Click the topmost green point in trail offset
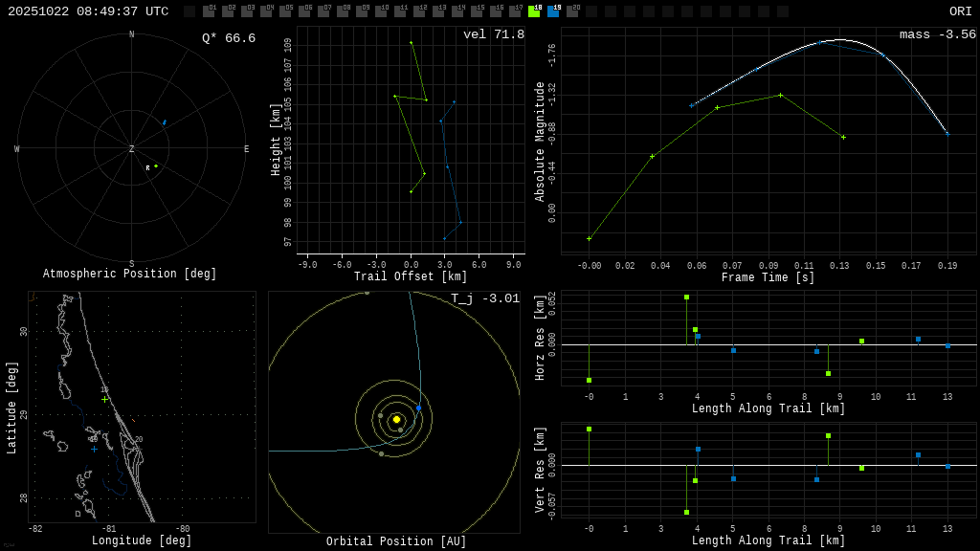The height and width of the screenshot is (551, 980). tap(412, 42)
